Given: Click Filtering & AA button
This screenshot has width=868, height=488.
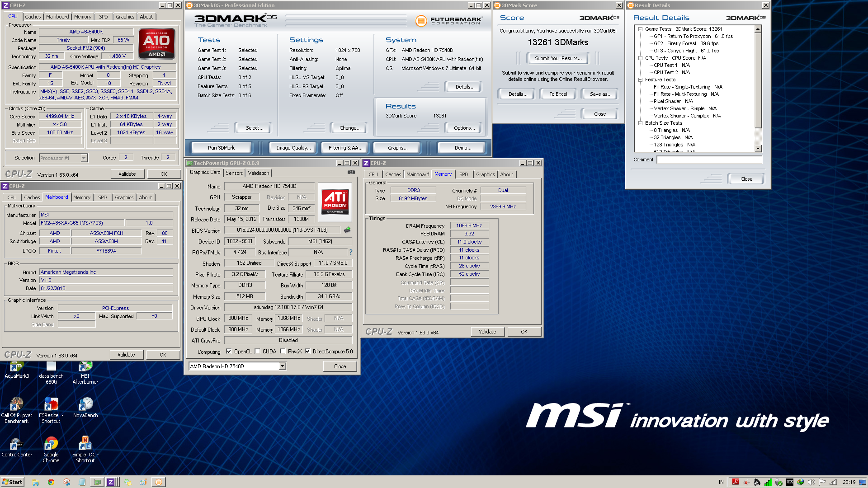Looking at the screenshot, I should click(345, 148).
